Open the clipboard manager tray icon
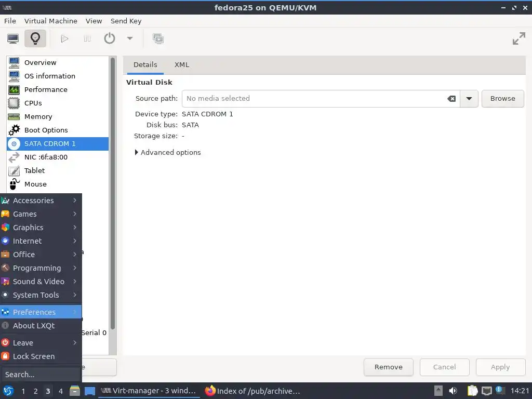 (472, 391)
